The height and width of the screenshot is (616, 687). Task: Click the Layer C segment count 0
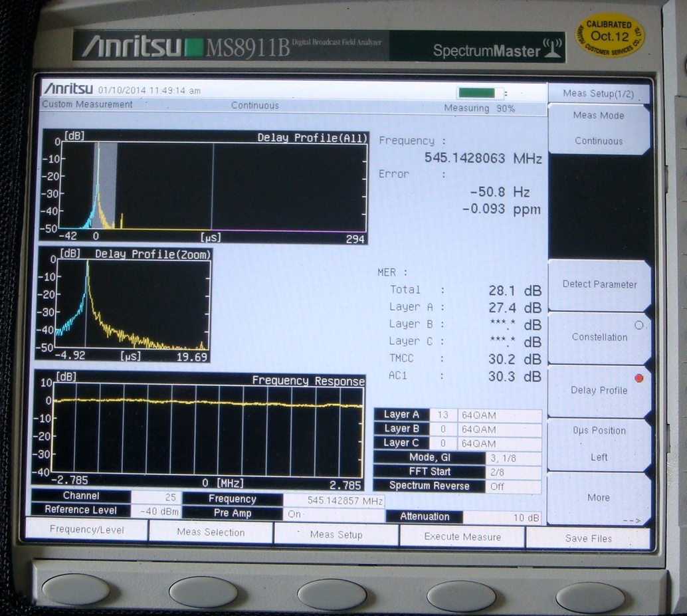click(x=443, y=443)
